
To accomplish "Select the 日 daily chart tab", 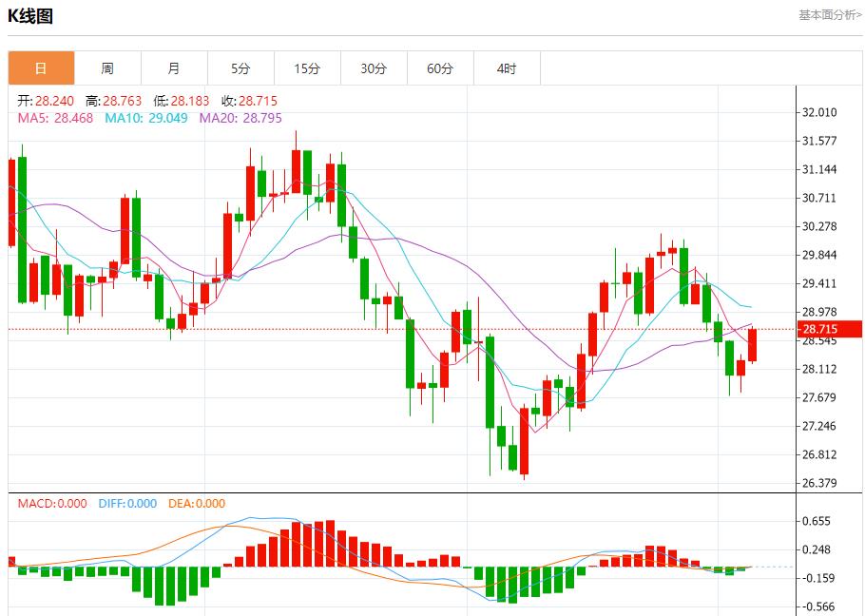I will point(41,68).
